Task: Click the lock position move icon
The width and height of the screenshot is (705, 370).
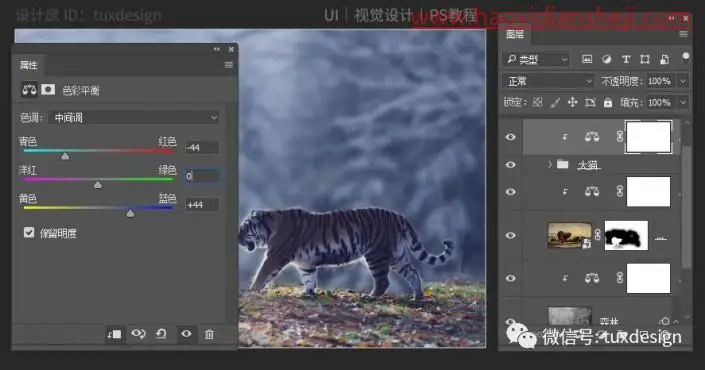Action: [572, 103]
